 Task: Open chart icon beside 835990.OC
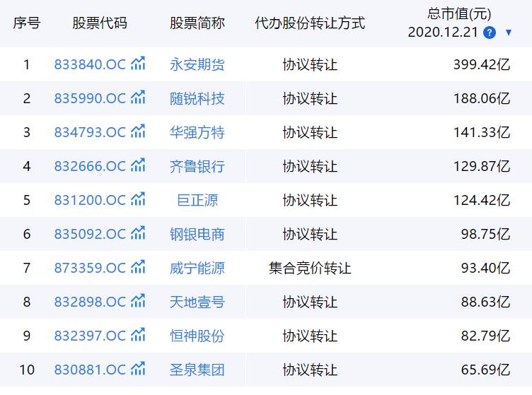138,98
